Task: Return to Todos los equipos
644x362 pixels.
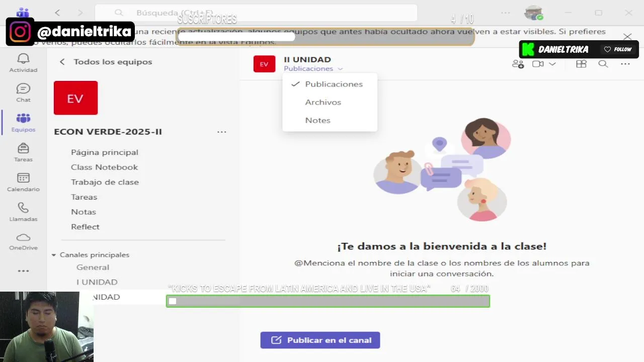Action: (106, 62)
